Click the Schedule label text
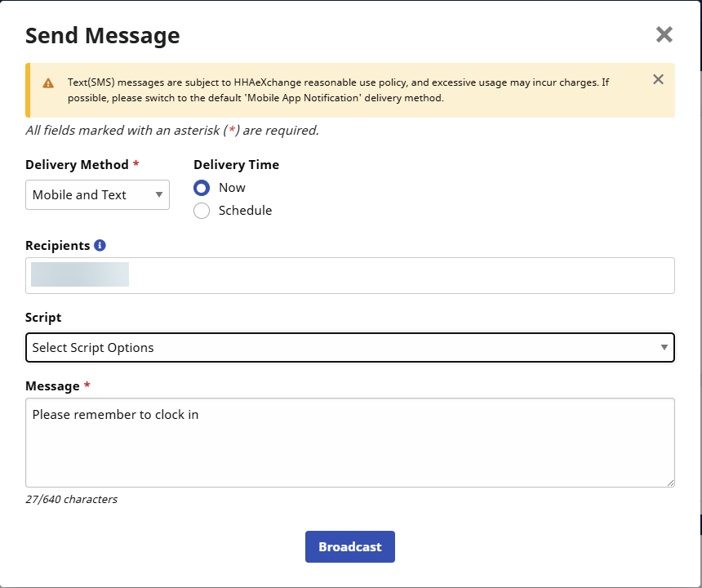 245,211
